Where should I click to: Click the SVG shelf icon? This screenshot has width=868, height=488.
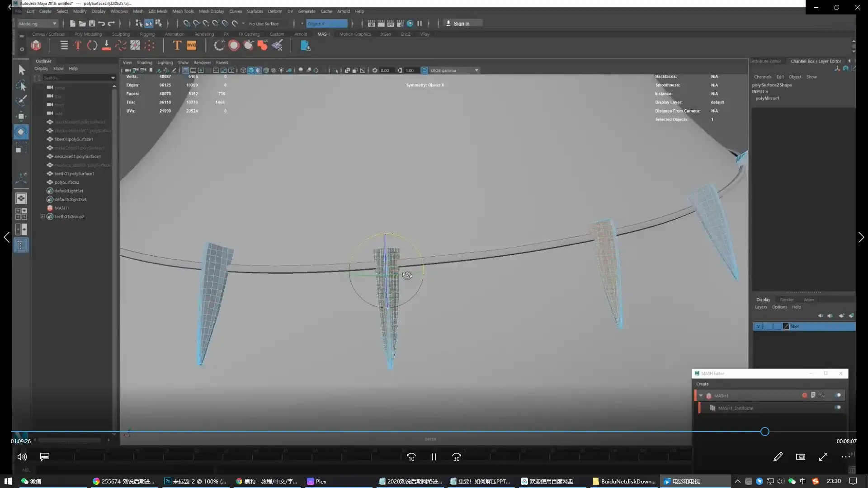[192, 45]
